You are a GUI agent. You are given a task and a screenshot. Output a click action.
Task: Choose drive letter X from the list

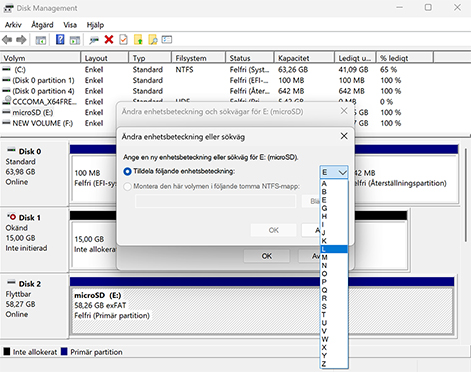pyautogui.click(x=334, y=347)
